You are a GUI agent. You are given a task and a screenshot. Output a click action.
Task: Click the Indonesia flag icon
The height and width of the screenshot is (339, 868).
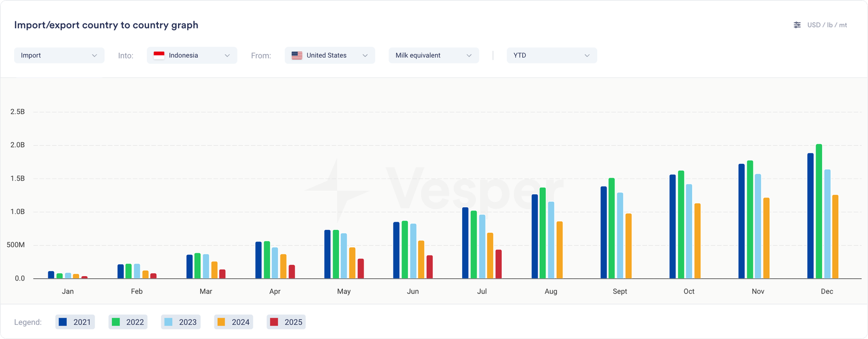tap(159, 55)
